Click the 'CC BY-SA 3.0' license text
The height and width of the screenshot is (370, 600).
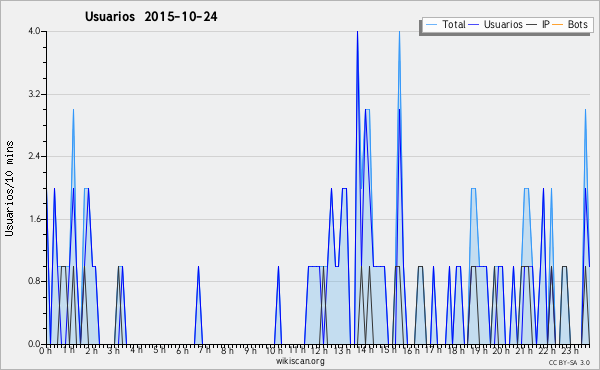click(569, 362)
